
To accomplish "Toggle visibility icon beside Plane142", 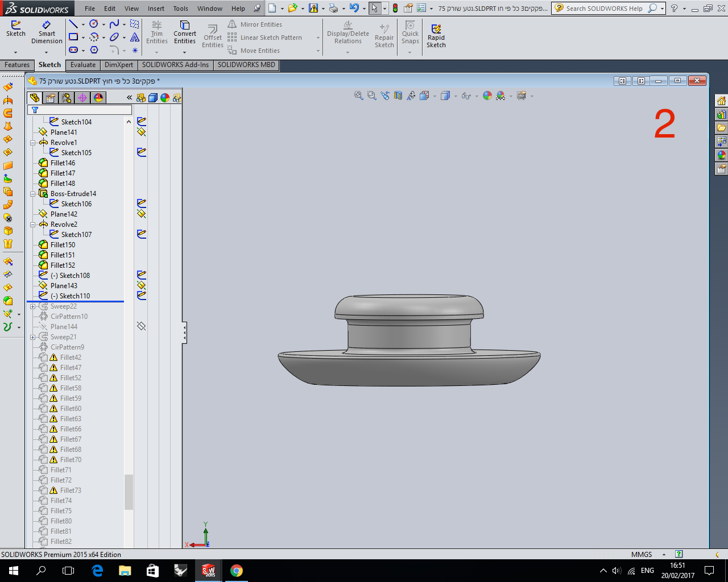I will coord(142,214).
